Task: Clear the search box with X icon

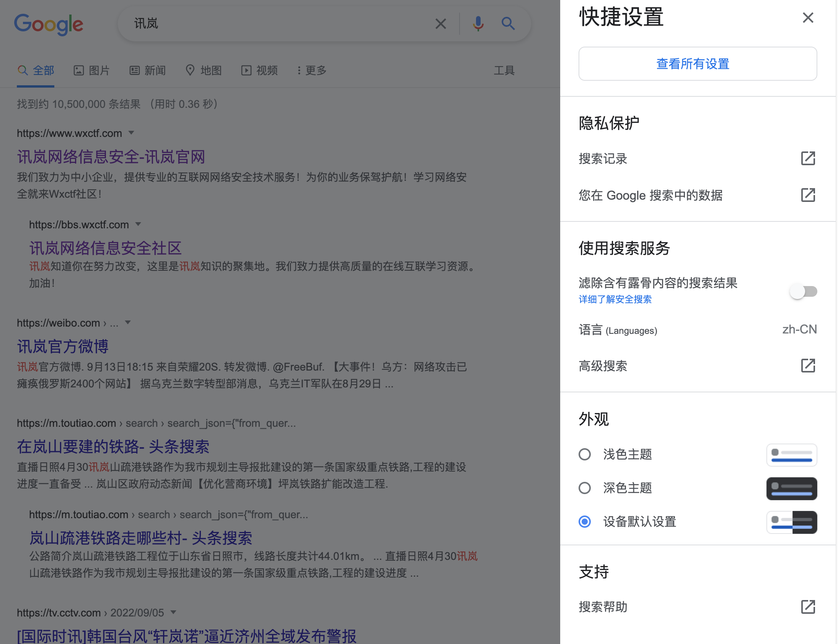Action: [441, 24]
